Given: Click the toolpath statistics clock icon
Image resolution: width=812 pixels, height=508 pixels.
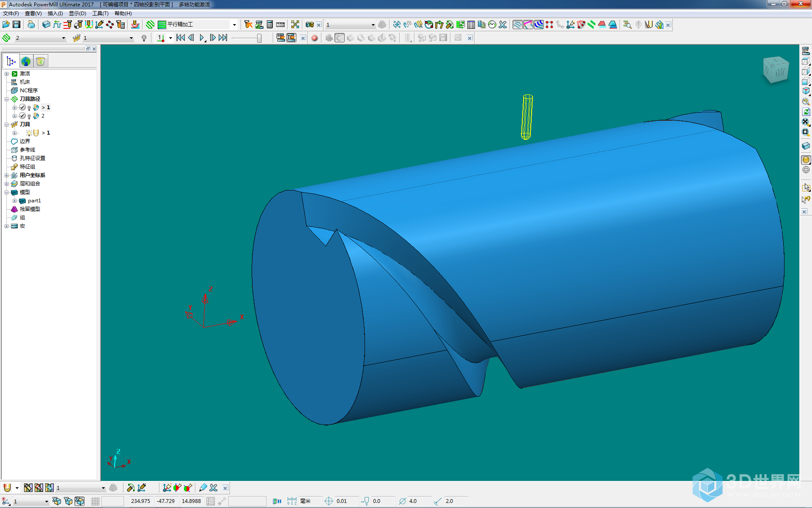Looking at the screenshot, I should click(x=492, y=25).
